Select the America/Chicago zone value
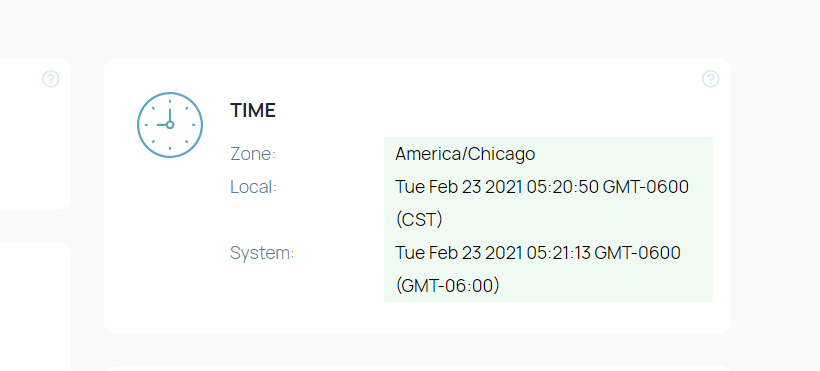Image resolution: width=820 pixels, height=371 pixels. tap(465, 154)
